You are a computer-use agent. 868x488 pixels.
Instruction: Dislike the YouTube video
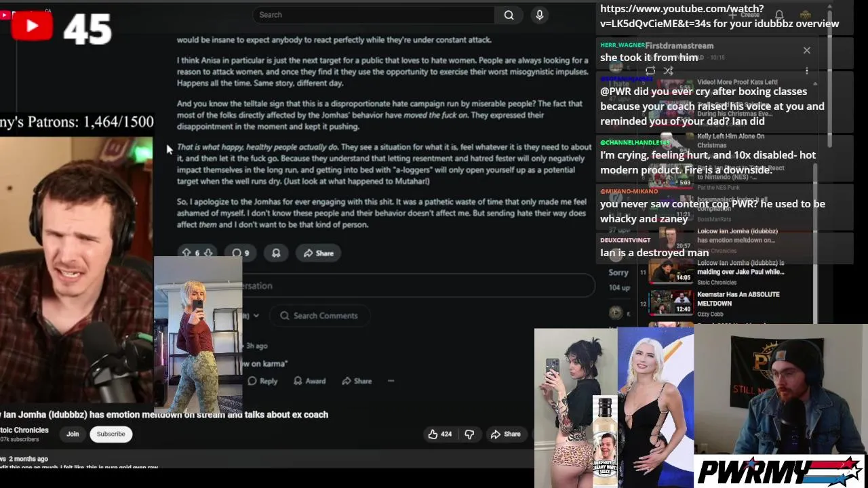[469, 434]
